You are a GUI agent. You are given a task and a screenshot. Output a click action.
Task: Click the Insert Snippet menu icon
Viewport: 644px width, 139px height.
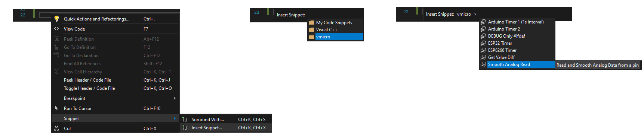(x=184, y=127)
